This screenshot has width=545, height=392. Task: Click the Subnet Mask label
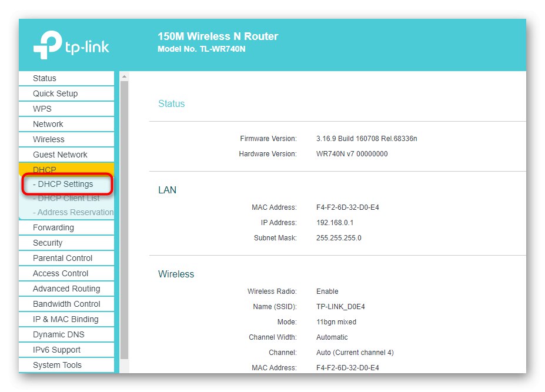275,238
